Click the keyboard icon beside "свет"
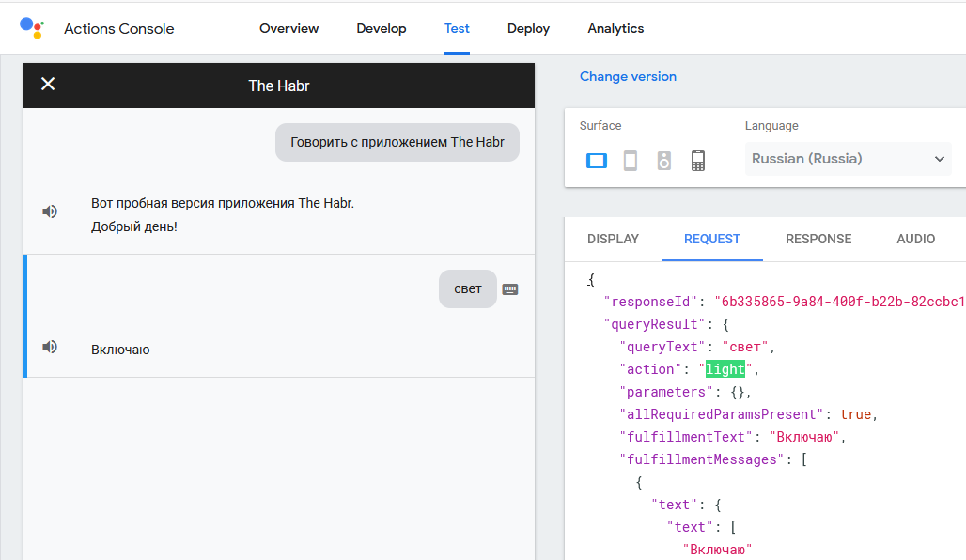This screenshot has height=560, width=966. pyautogui.click(x=510, y=289)
